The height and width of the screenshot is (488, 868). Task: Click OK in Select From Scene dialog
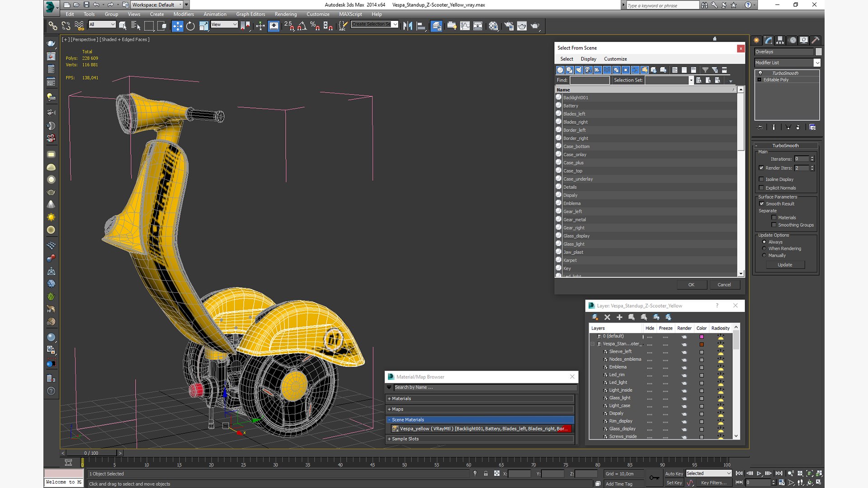click(691, 285)
